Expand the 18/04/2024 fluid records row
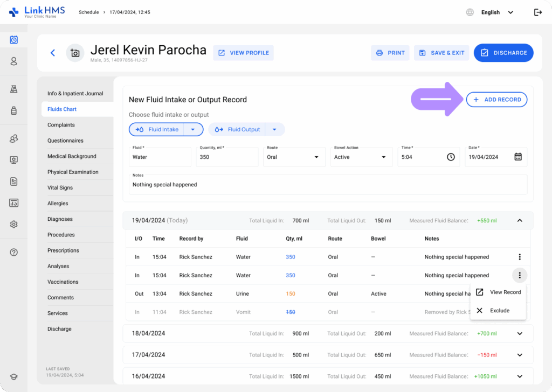 point(519,333)
